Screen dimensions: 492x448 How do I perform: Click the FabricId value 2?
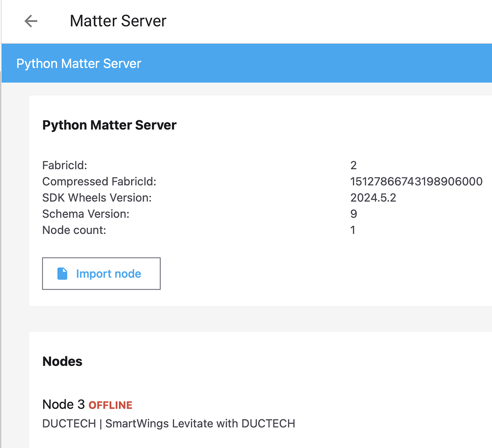point(353,165)
